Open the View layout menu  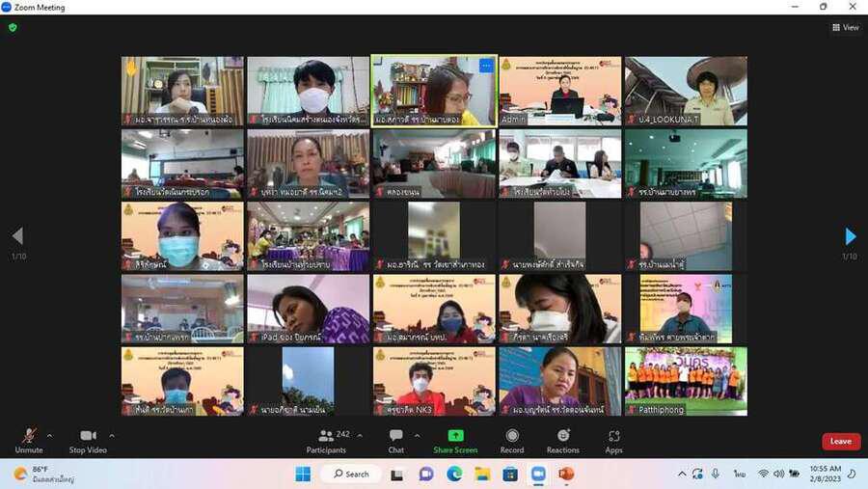pyautogui.click(x=845, y=27)
